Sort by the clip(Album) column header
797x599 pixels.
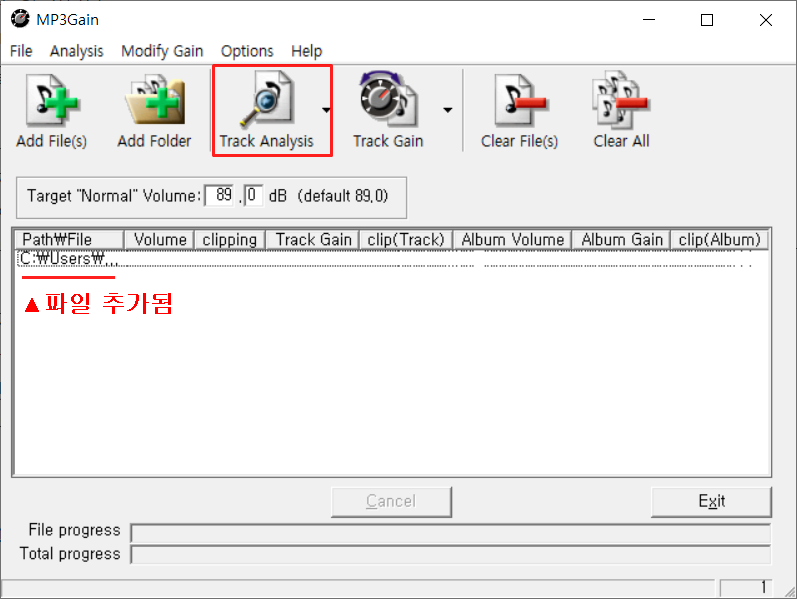point(719,239)
